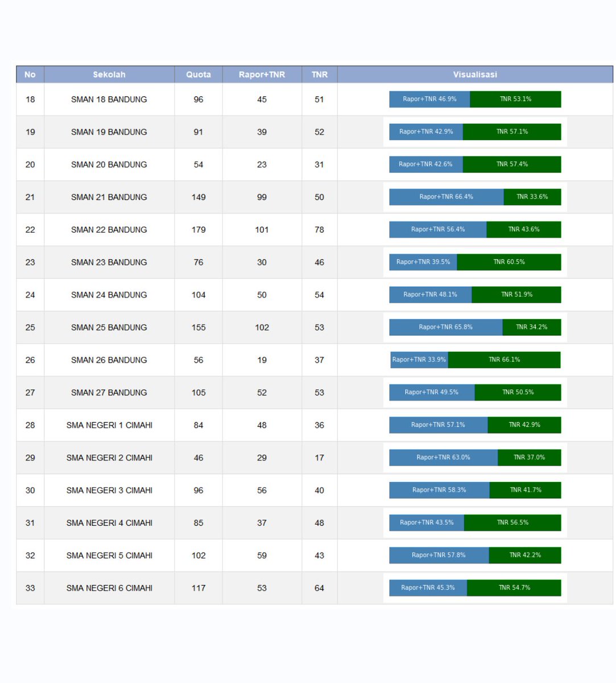This screenshot has height=683, width=616.
Task: Click the Quota column header
Action: [x=199, y=75]
